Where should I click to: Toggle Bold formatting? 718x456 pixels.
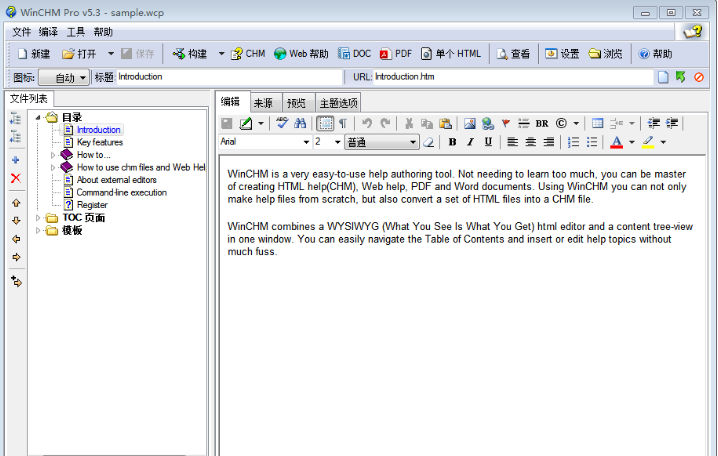click(452, 142)
